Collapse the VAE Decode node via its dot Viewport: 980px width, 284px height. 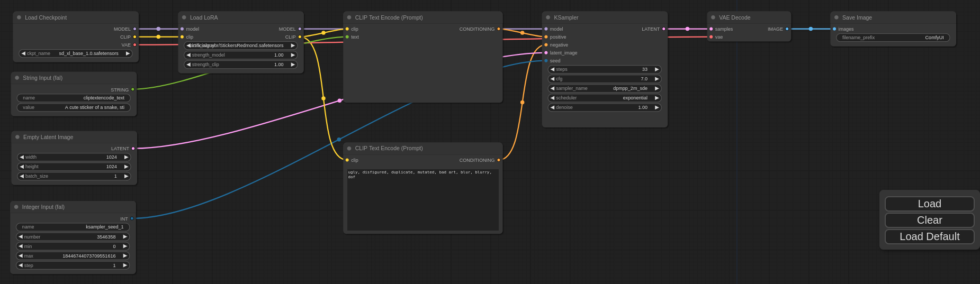(713, 17)
